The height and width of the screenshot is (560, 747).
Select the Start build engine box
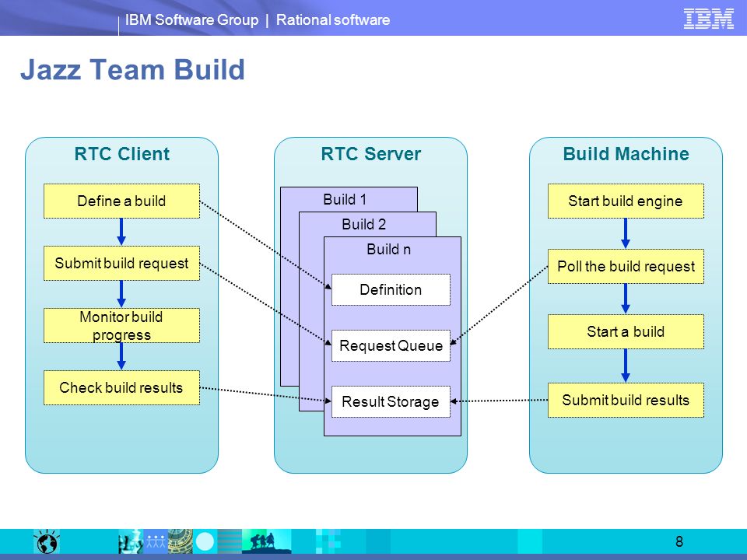click(626, 201)
